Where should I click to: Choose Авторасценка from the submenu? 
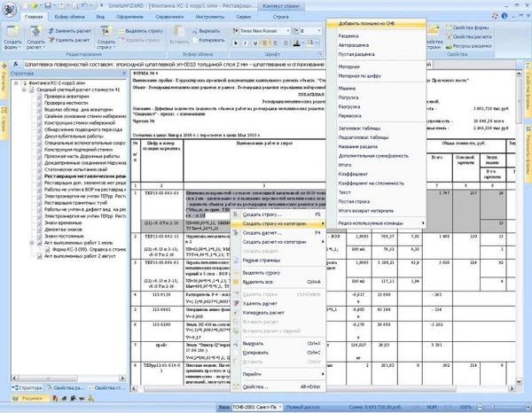pyautogui.click(x=376, y=45)
